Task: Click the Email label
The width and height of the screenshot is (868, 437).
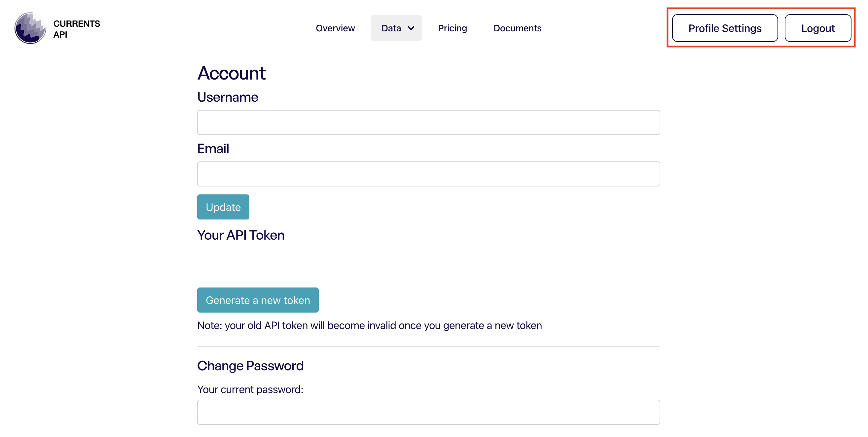Action: [213, 149]
